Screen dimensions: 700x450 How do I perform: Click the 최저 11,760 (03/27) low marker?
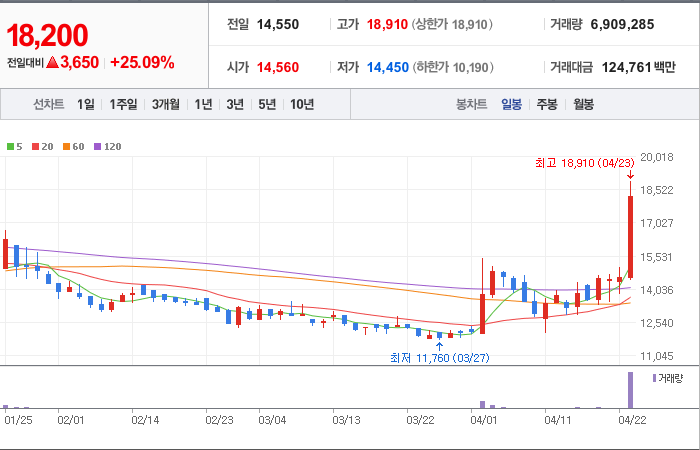click(440, 358)
